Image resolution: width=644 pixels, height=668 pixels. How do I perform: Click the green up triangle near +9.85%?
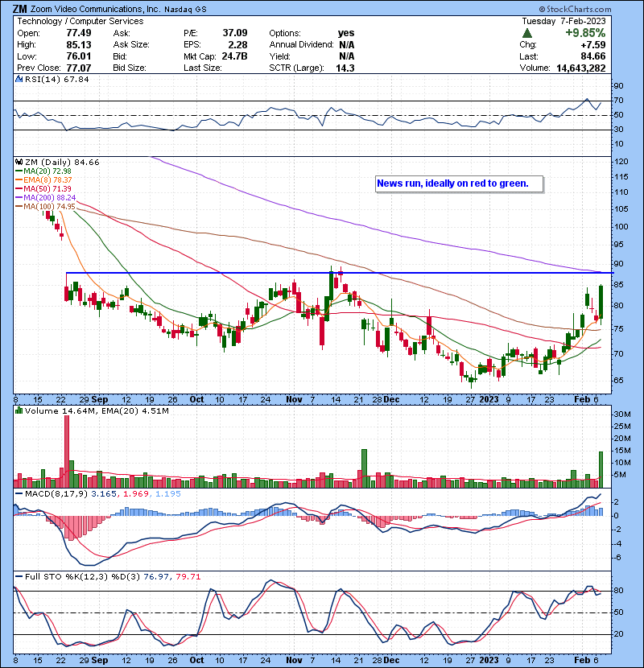[527, 33]
